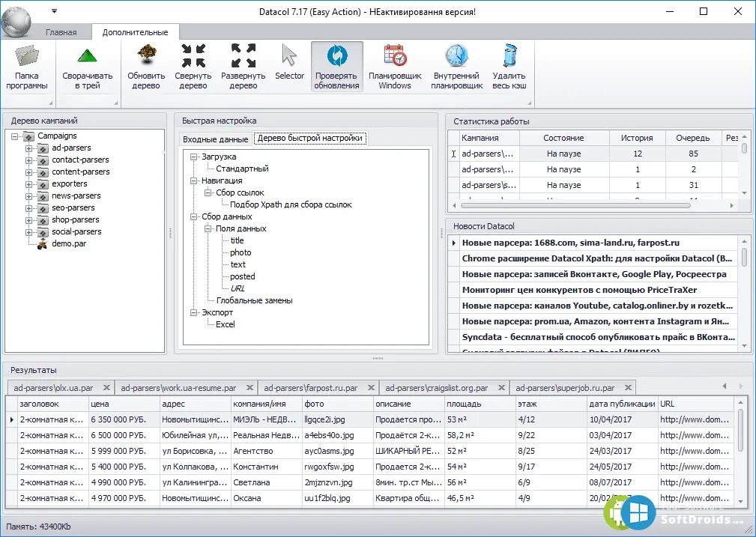756x537 pixels.
Task: Open Syncdata news item
Action: click(x=597, y=337)
